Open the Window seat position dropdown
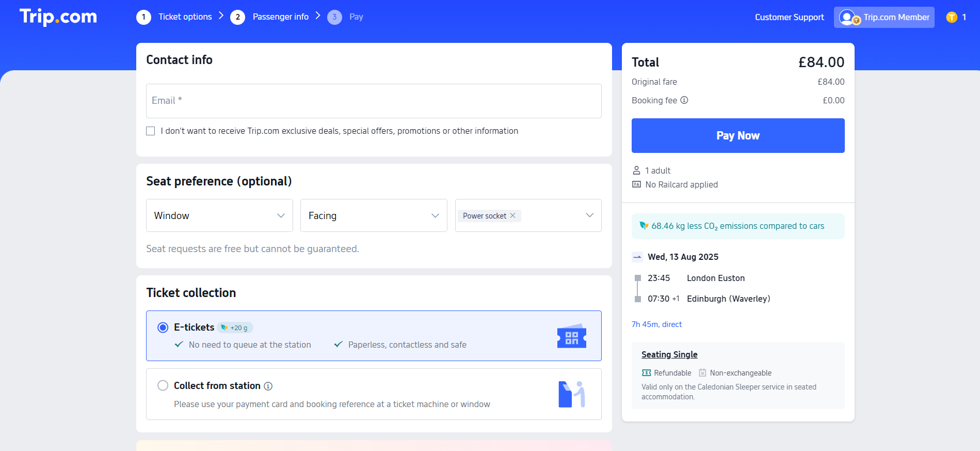 pos(219,215)
